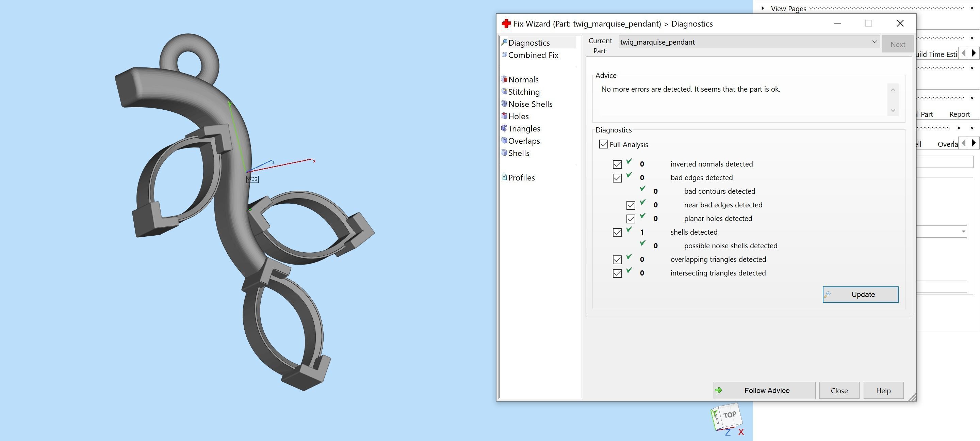Open the Diagnostics page in Fix Wizard

click(529, 43)
